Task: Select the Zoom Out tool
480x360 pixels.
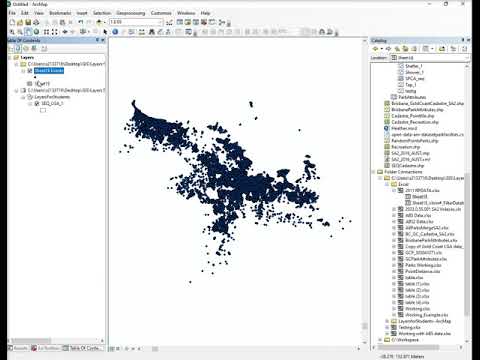Action: [x=20, y=32]
